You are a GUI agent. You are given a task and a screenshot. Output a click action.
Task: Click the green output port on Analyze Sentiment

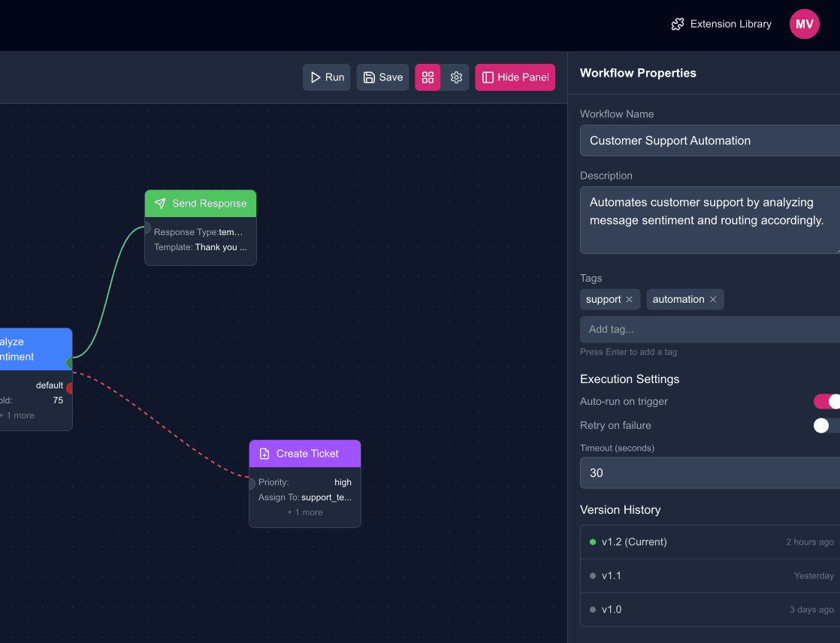pyautogui.click(x=69, y=362)
